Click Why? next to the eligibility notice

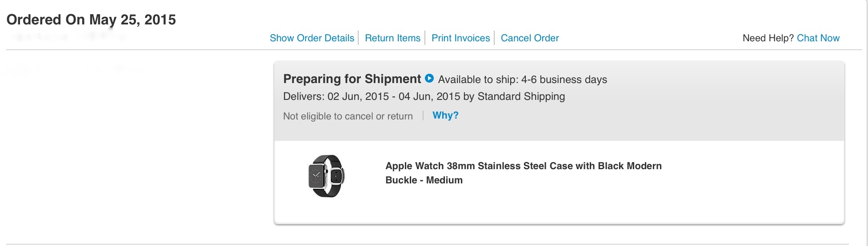point(445,115)
